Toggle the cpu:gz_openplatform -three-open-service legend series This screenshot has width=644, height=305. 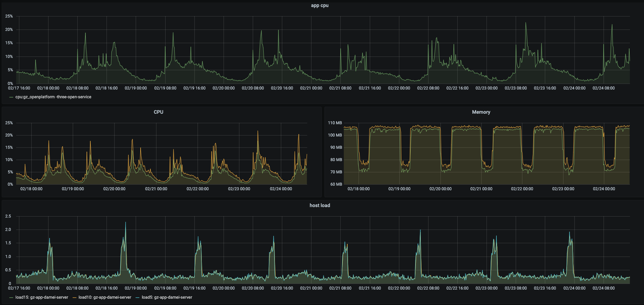(53, 97)
